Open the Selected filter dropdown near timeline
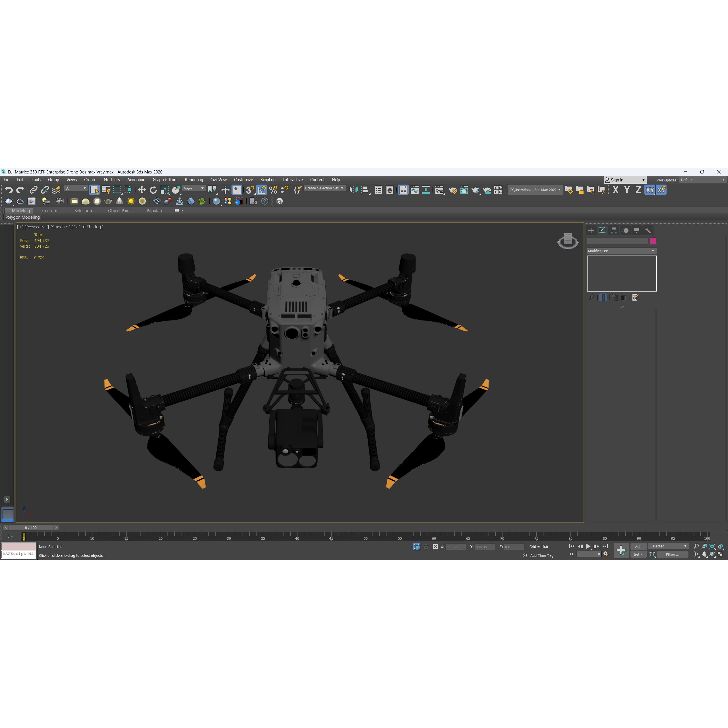Screen dimensions: 728x728 coord(669,546)
